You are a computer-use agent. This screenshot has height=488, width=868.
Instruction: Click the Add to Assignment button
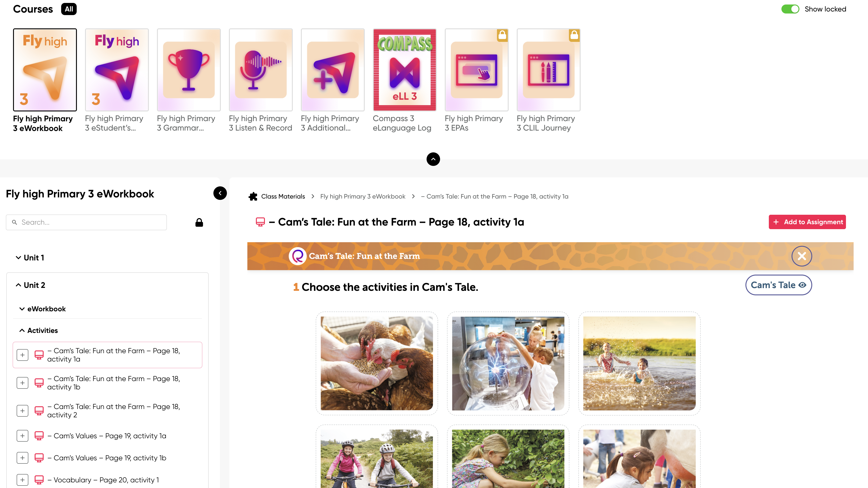pos(807,222)
